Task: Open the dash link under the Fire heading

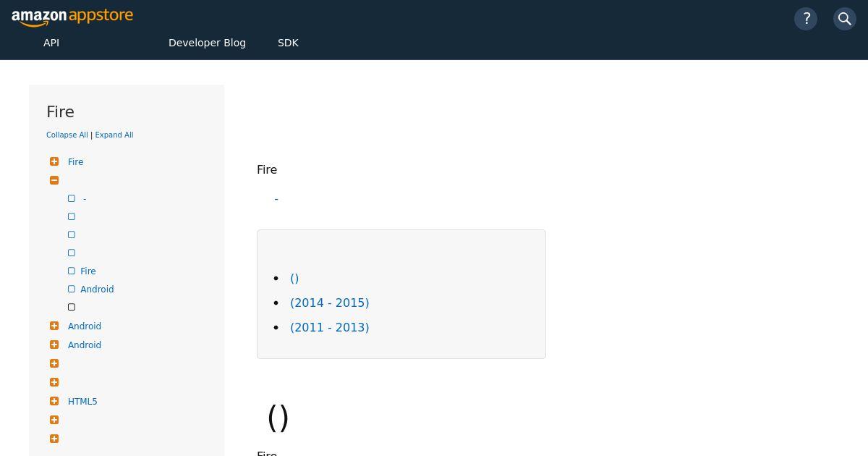Action: pyautogui.click(x=276, y=199)
